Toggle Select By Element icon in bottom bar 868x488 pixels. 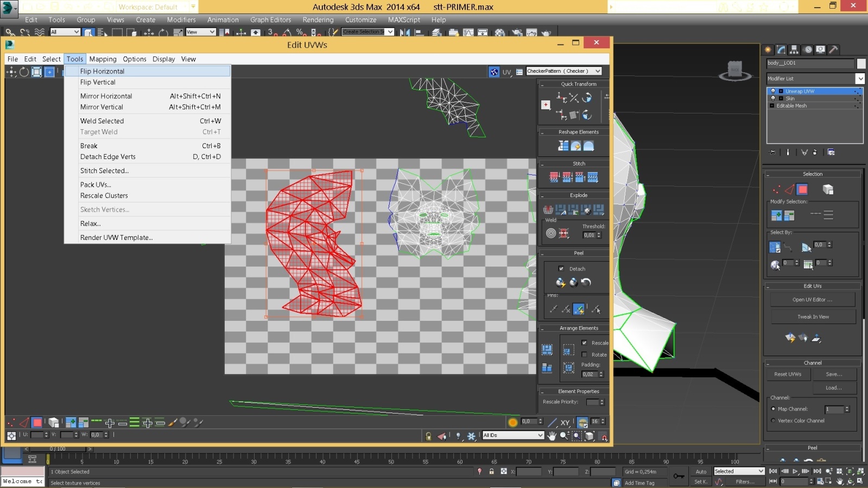(x=53, y=422)
